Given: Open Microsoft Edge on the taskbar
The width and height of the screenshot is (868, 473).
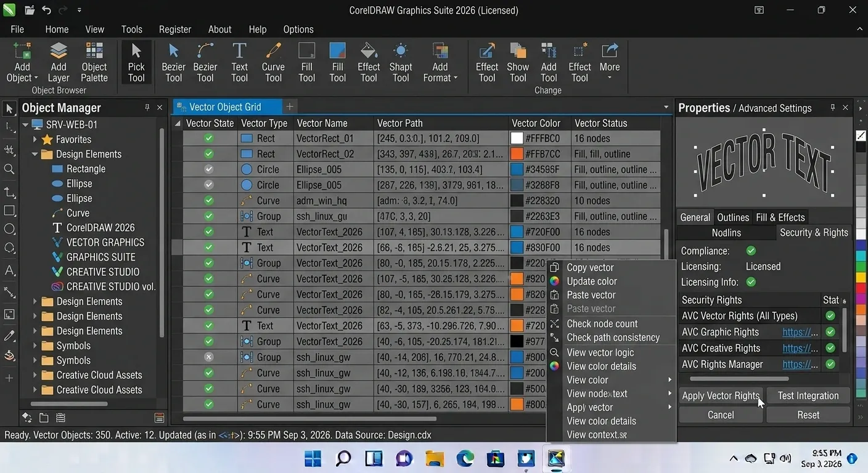Looking at the screenshot, I should click(465, 458).
